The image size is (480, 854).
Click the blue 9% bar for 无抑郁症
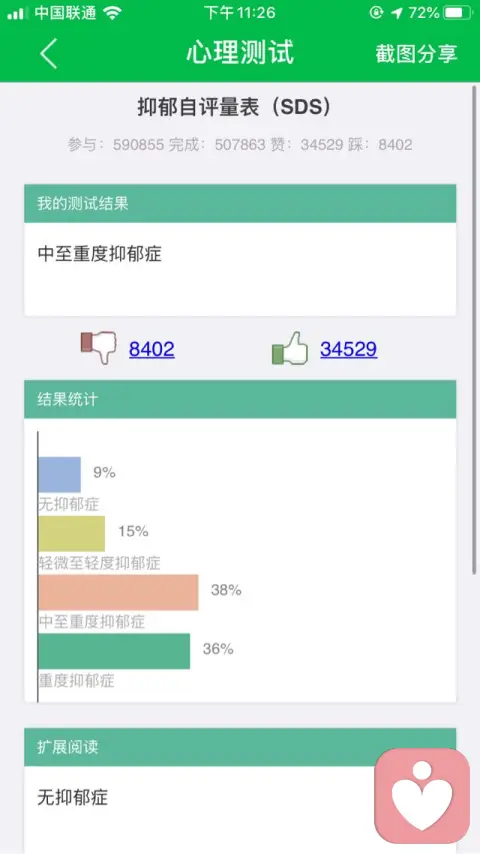[59, 474]
